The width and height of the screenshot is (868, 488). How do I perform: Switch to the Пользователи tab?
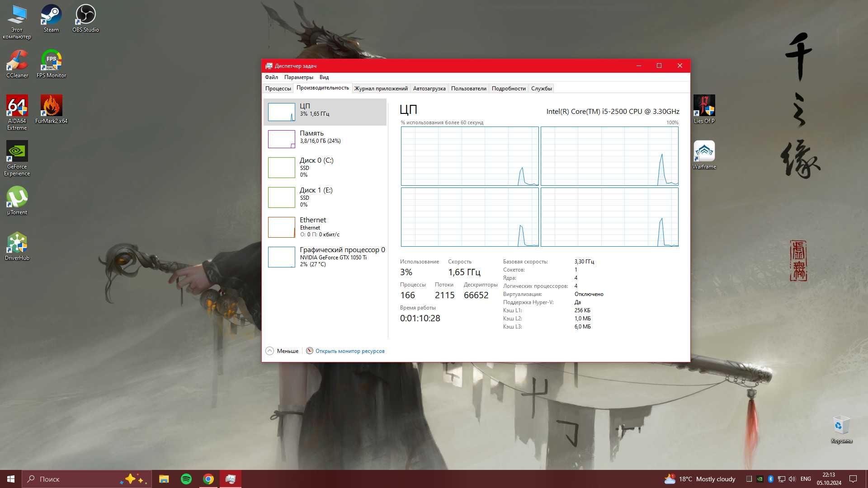pos(468,89)
